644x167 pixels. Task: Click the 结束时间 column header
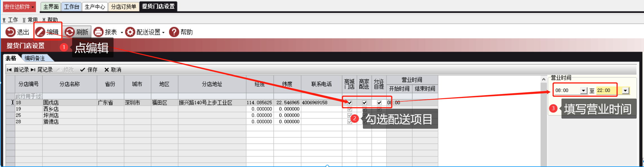tap(425, 89)
